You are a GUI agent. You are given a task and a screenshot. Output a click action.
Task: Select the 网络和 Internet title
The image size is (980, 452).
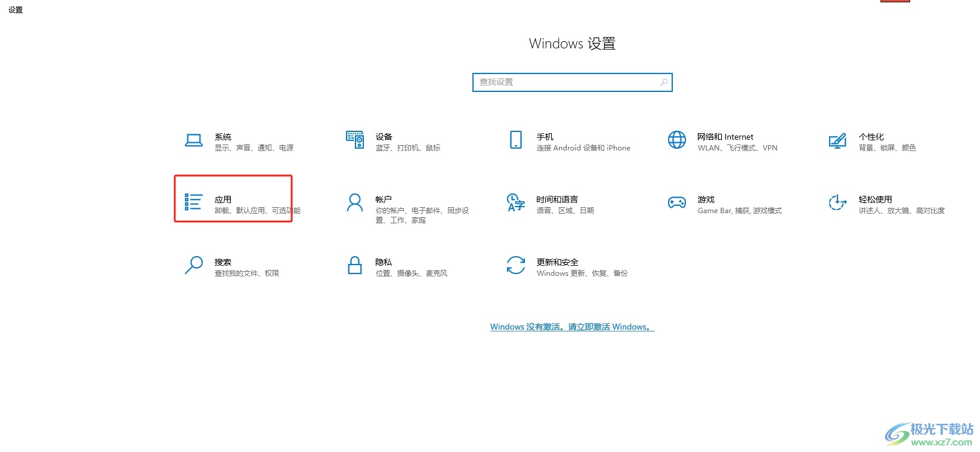click(726, 137)
